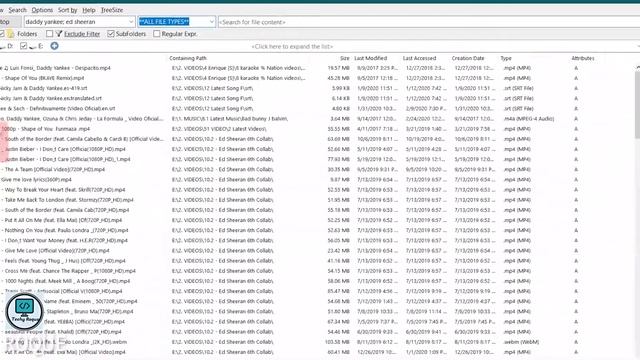Select 'Give me love lyrics(360P).mp4'
Viewport: 640px width, 360px height.
(36, 180)
